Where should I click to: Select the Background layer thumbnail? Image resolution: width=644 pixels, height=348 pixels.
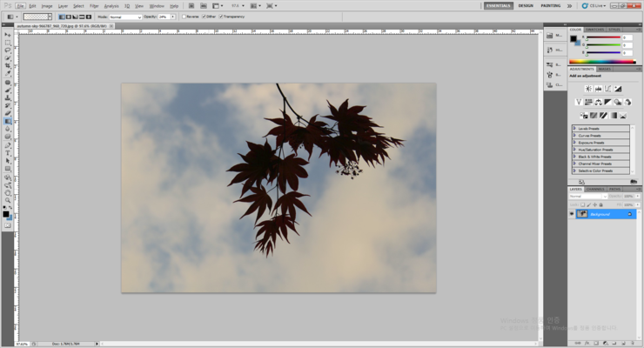(x=582, y=213)
